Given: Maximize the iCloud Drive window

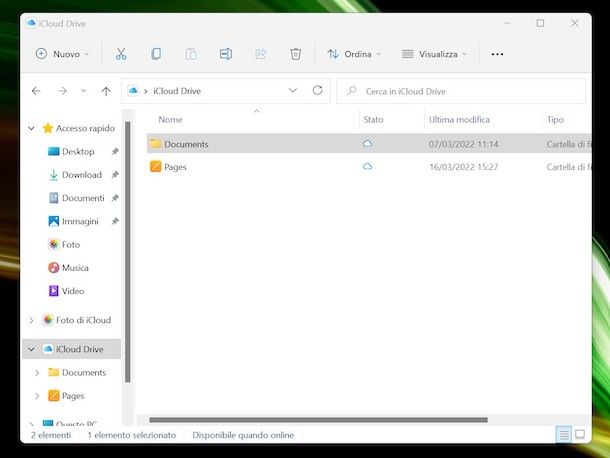Looking at the screenshot, I should click(540, 23).
